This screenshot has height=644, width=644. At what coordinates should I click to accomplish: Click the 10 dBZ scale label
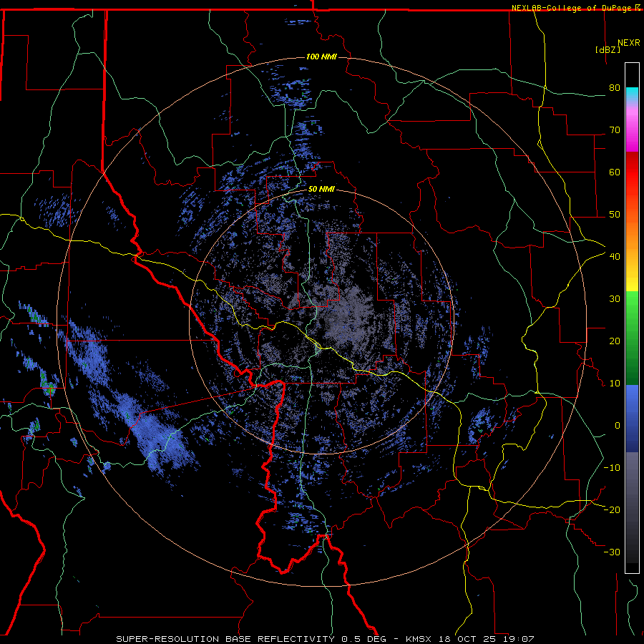[615, 384]
